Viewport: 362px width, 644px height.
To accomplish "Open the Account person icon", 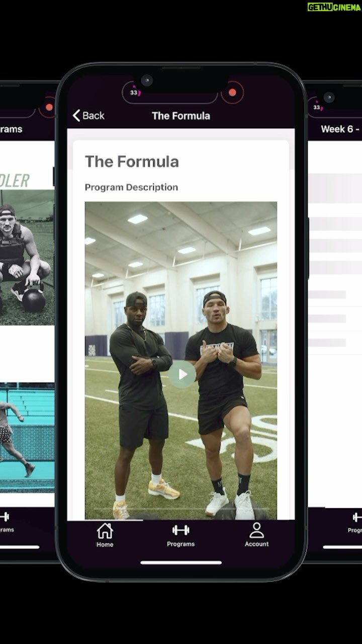I will [x=256, y=530].
